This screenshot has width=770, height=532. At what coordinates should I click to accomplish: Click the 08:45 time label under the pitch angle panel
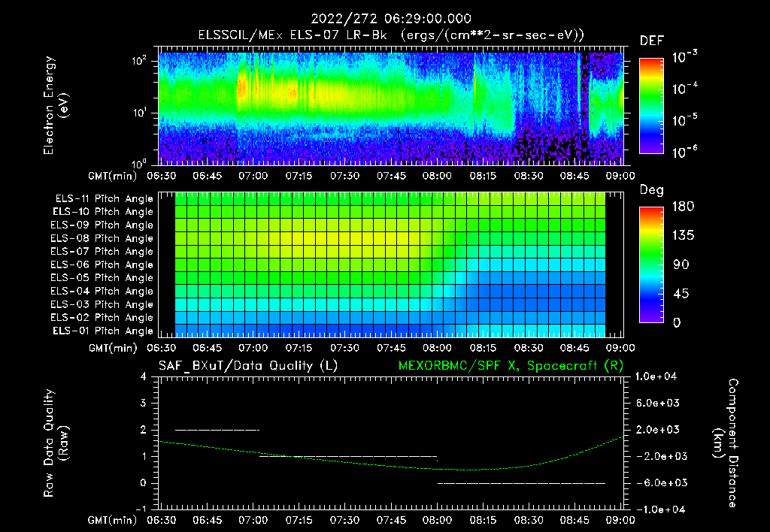click(x=574, y=349)
